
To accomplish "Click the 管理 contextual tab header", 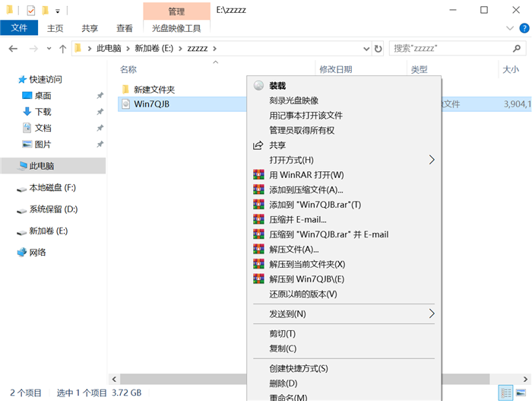I will click(176, 11).
